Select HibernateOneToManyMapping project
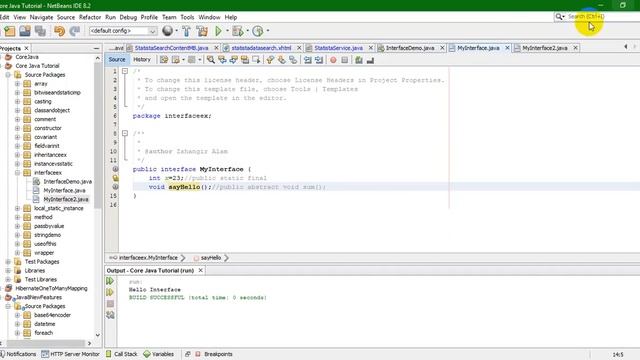 (x=51, y=289)
